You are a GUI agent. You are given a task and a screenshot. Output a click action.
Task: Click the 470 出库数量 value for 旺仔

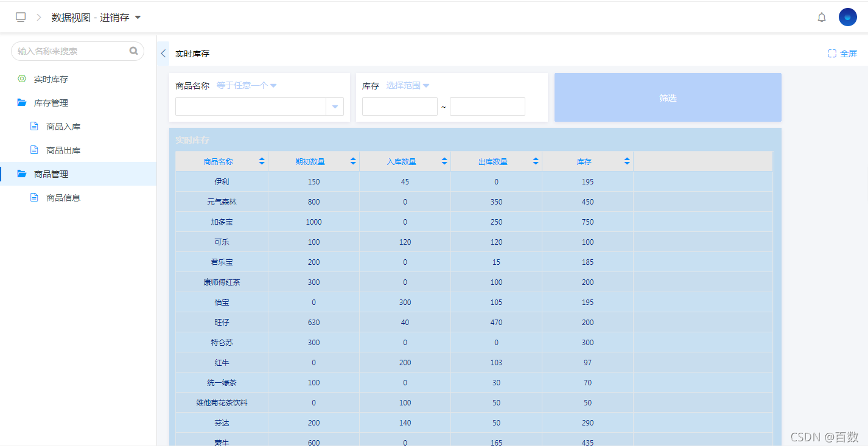pyautogui.click(x=496, y=322)
